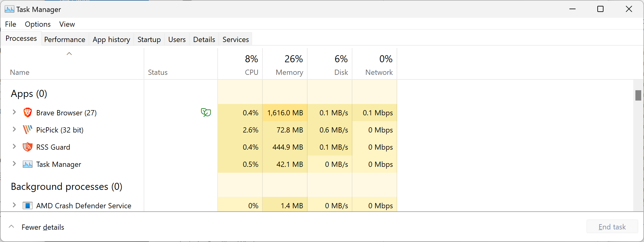Click the Brave Browser lion icon
Viewport: 644px width, 242px height.
(x=28, y=113)
